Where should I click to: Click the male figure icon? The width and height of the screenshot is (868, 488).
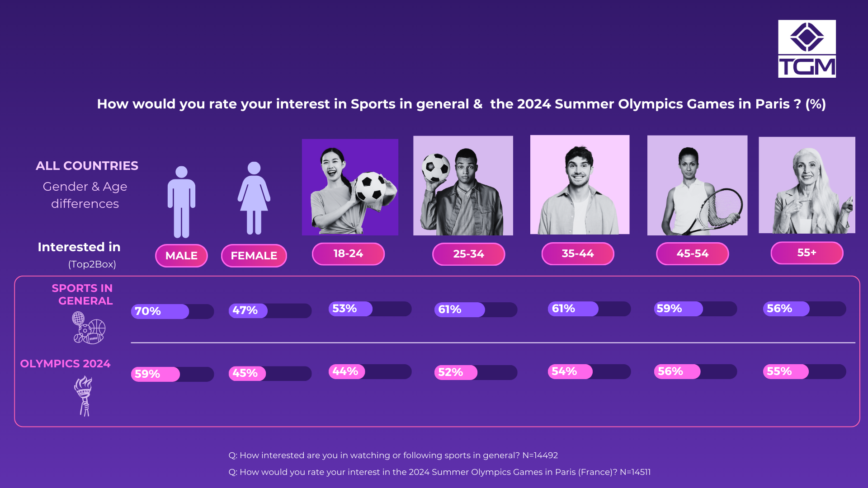181,202
